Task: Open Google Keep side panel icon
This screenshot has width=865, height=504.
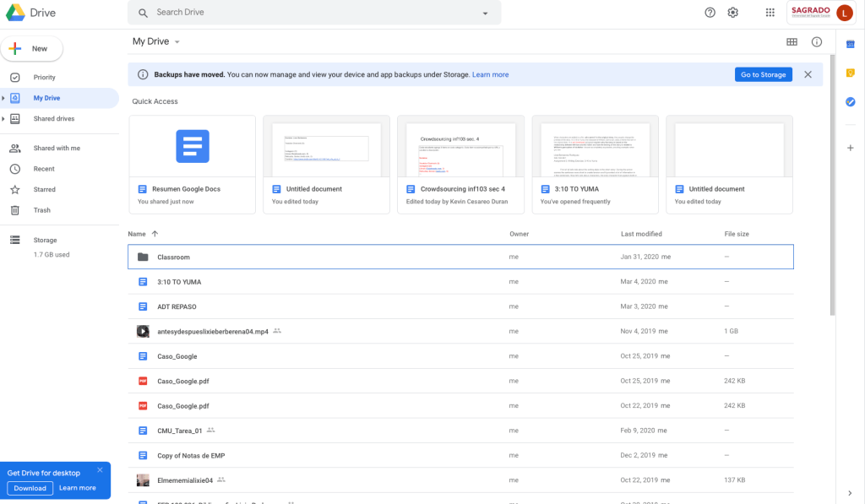Action: click(x=850, y=73)
